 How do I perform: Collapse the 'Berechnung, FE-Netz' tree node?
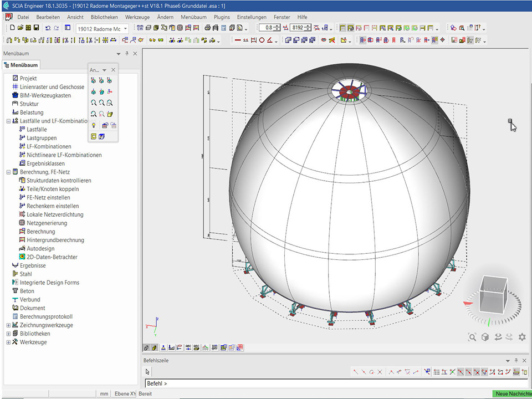tap(8, 172)
